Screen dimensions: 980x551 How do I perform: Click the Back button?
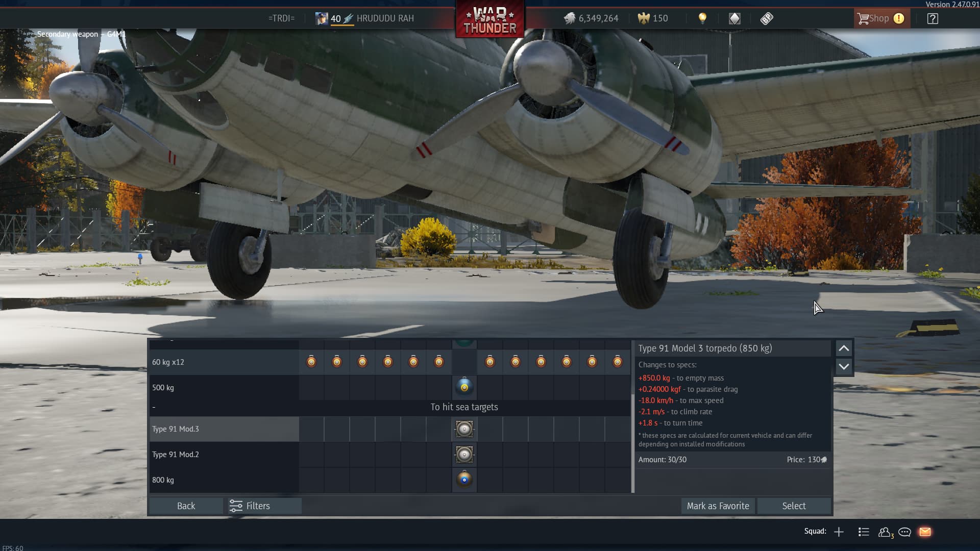pos(186,506)
